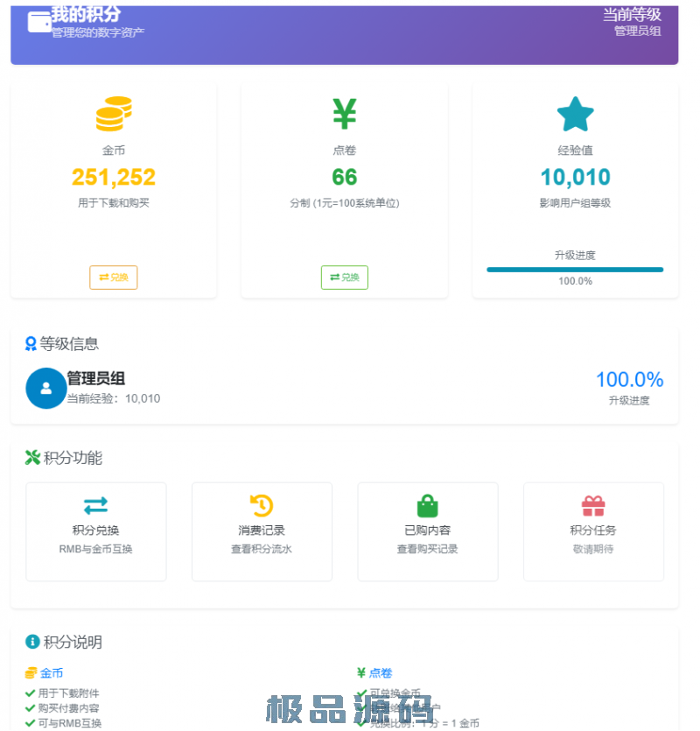The height and width of the screenshot is (731, 700).
Task: Click the wallet icon in header
Action: click(x=38, y=23)
